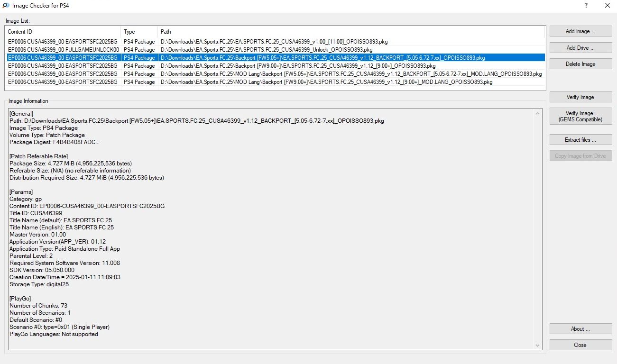Viewport: 617px width, 364px height.
Task: Click the Path line in Image Information
Action: point(197,121)
